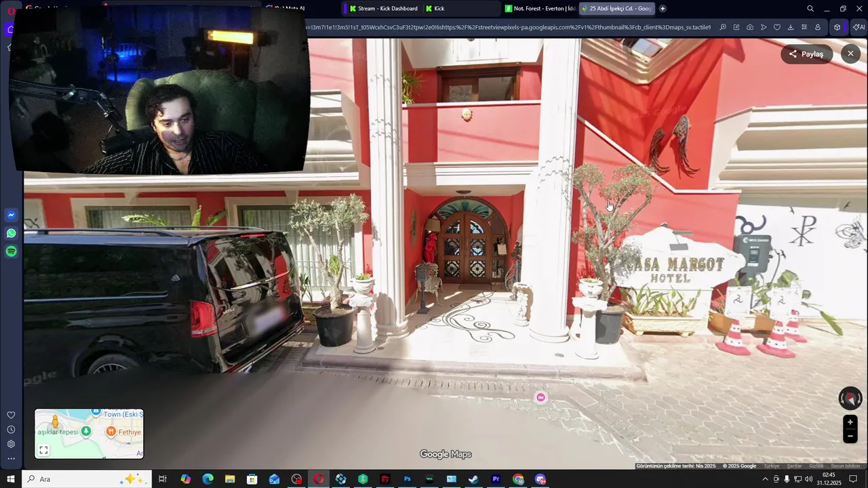Switch to the Not. Forest - Everton tab
The height and width of the screenshot is (488, 868).
coord(540,9)
